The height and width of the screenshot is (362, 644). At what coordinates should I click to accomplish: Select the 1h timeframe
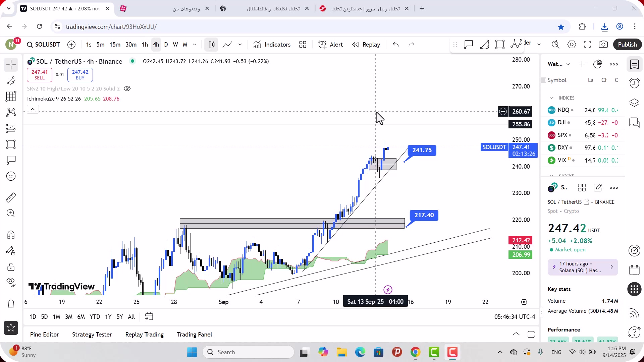pos(145,45)
